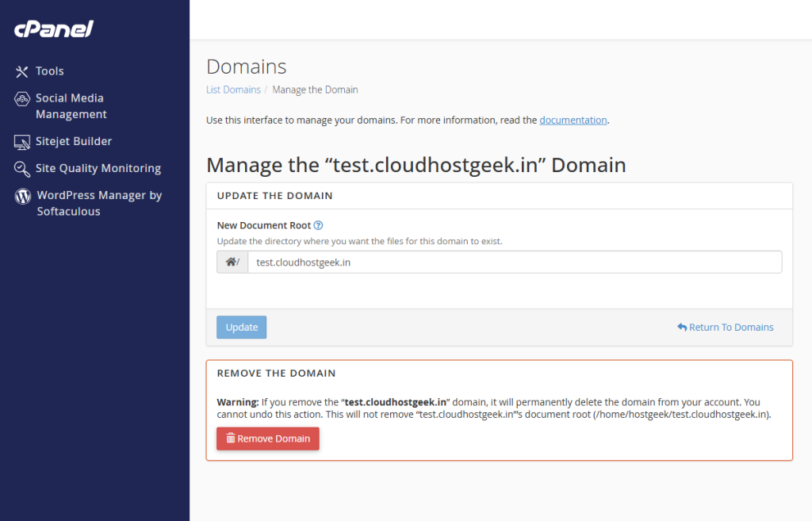Screen dimensions: 812x521
Task: Click the back arrow beside Return To Domains
Action: click(x=682, y=327)
